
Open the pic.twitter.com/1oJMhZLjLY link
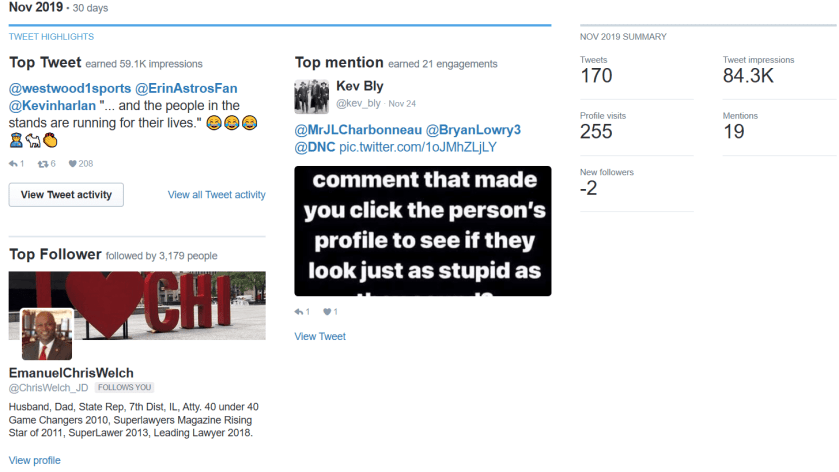(x=418, y=147)
